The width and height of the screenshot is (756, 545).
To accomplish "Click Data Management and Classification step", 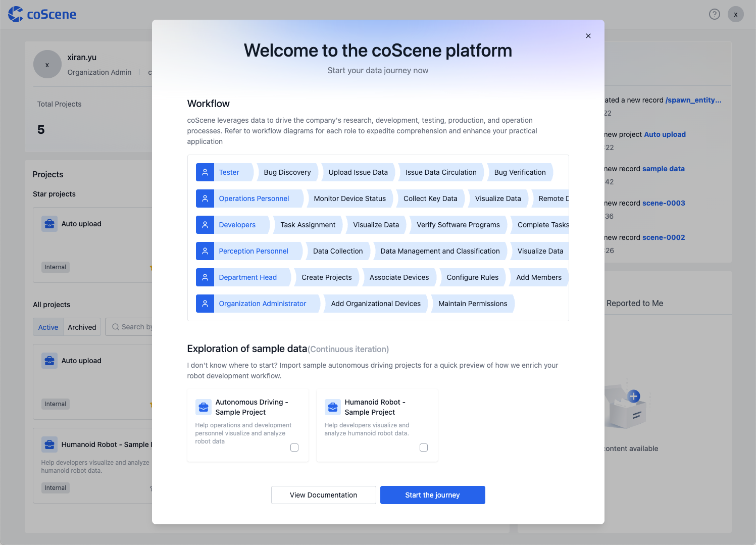I will [440, 251].
